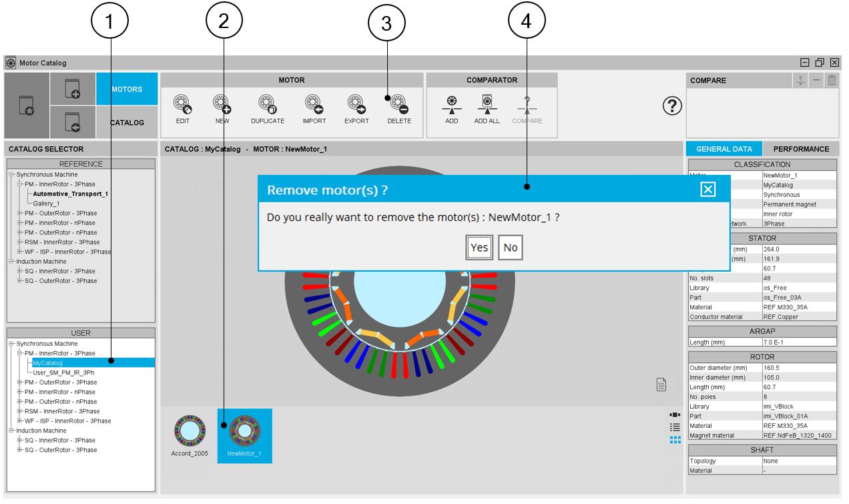
Task: Confirm removal by clicking Yes
Action: 479,248
